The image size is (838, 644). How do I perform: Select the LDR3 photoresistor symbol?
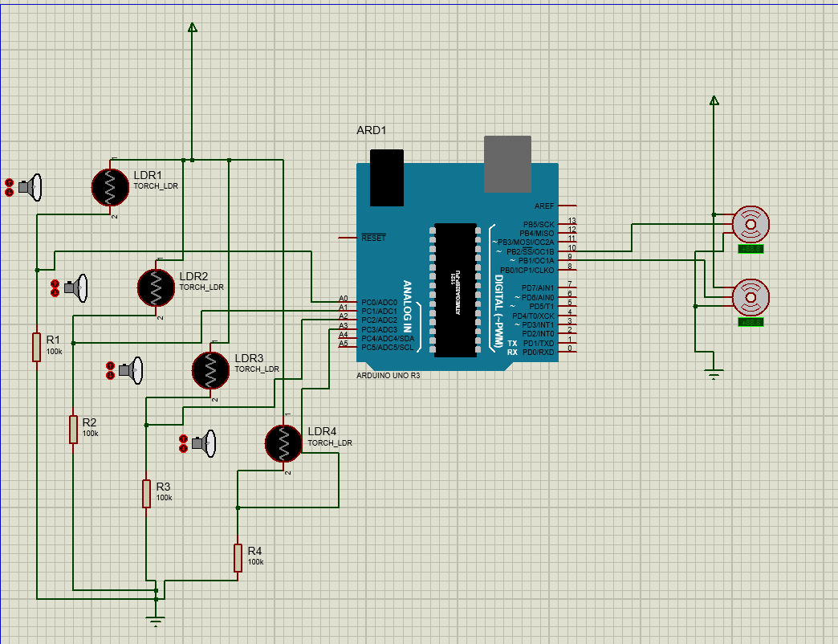(210, 370)
